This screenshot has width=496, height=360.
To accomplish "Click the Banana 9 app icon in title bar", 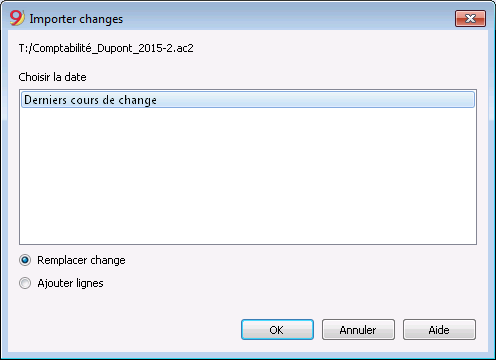I will (17, 18).
